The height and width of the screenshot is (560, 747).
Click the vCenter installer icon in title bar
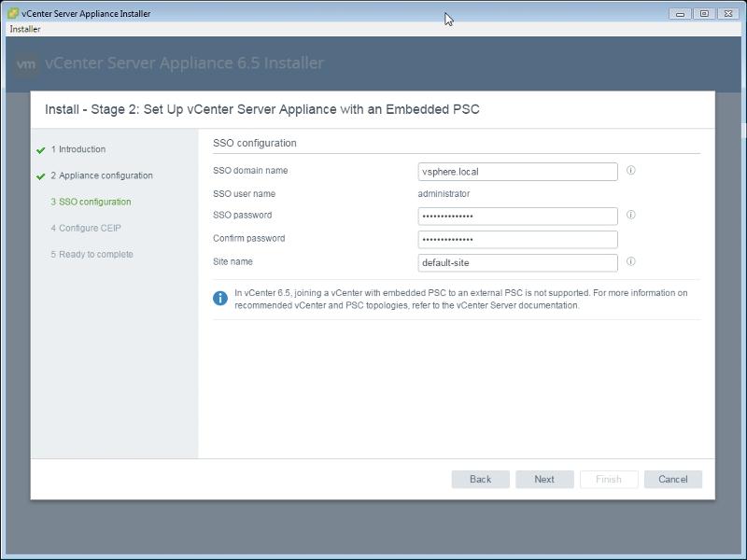point(13,13)
